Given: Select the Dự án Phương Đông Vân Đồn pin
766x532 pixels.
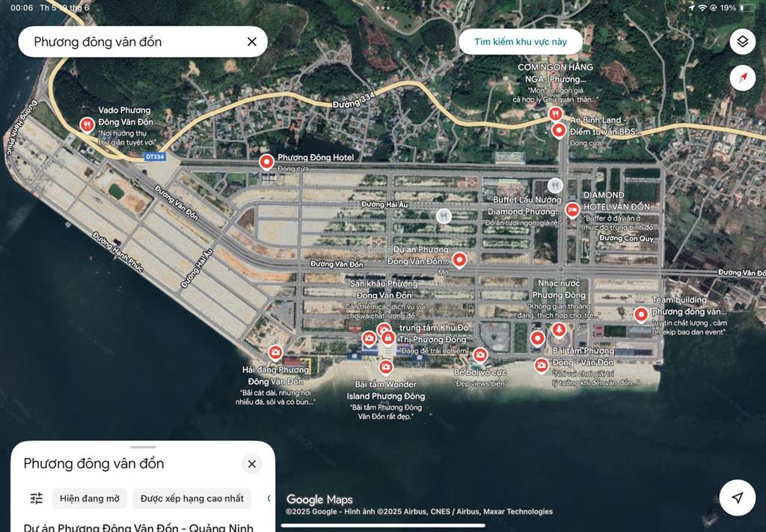Looking at the screenshot, I should click(459, 260).
